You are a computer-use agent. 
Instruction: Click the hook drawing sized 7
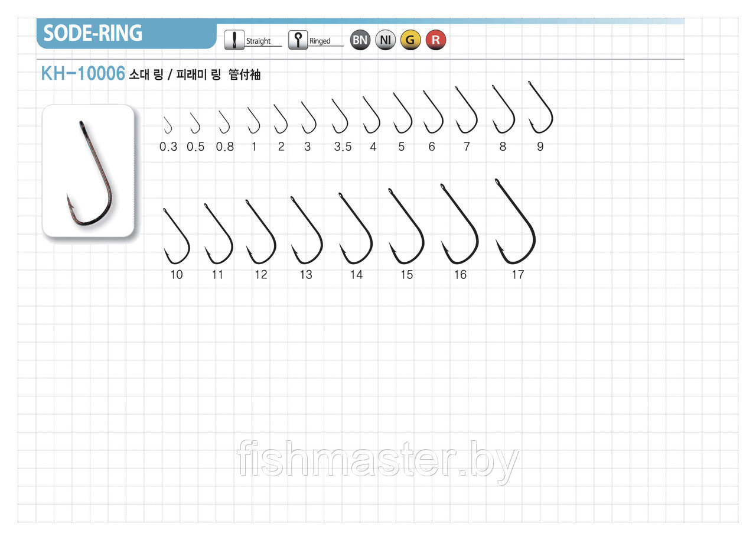point(467,110)
